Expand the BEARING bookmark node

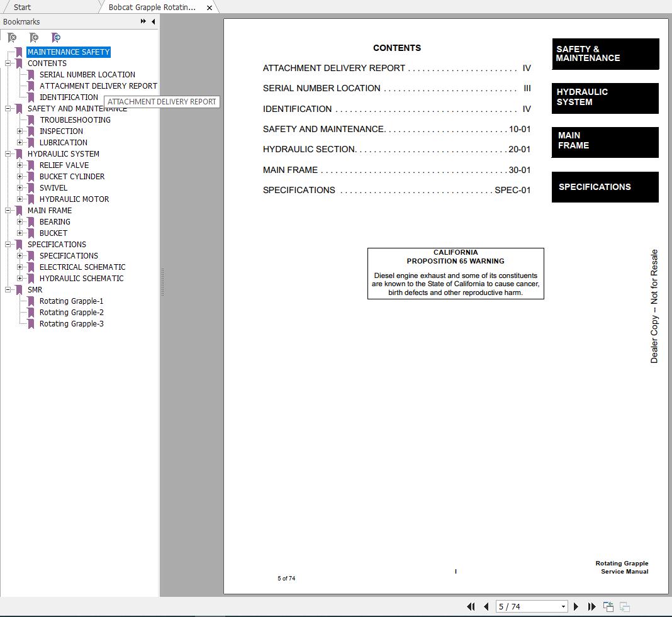[20, 222]
